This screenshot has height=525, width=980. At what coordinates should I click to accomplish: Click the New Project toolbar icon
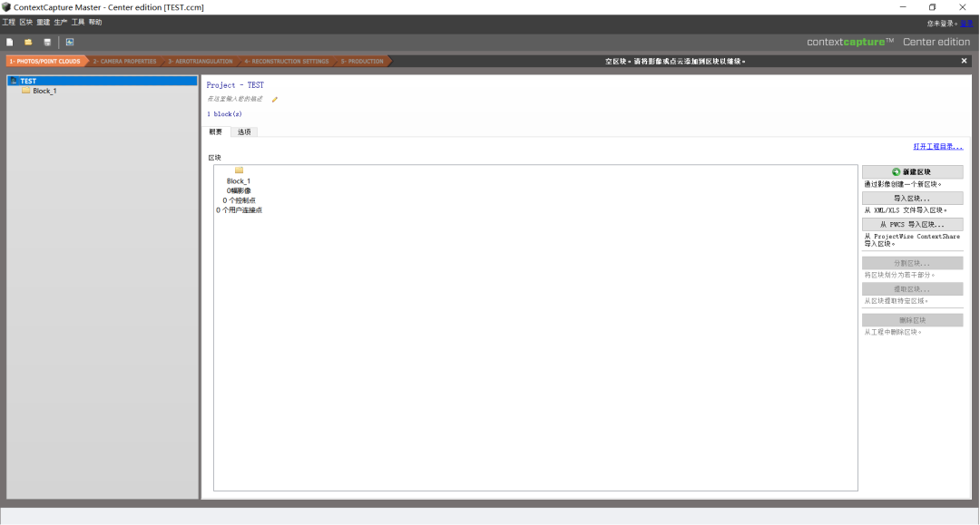9,43
